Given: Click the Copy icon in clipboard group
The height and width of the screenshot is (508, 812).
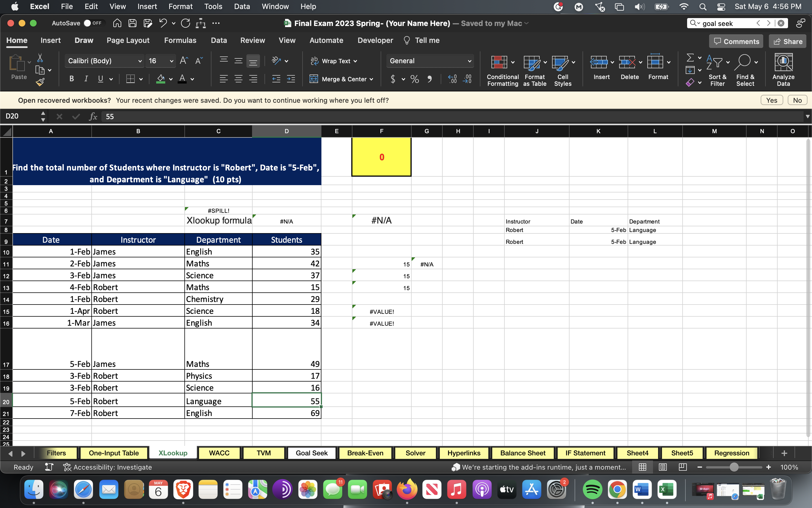Looking at the screenshot, I should click(40, 70).
